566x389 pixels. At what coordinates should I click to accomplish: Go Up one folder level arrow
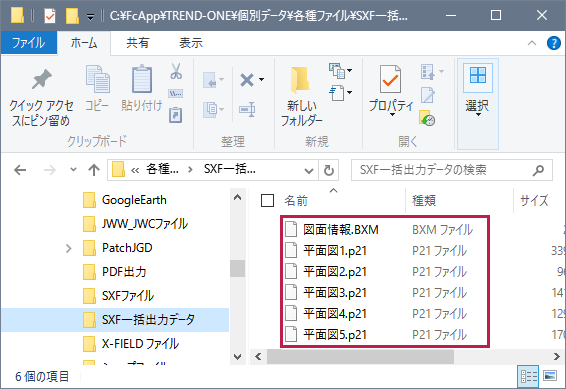tap(94, 170)
